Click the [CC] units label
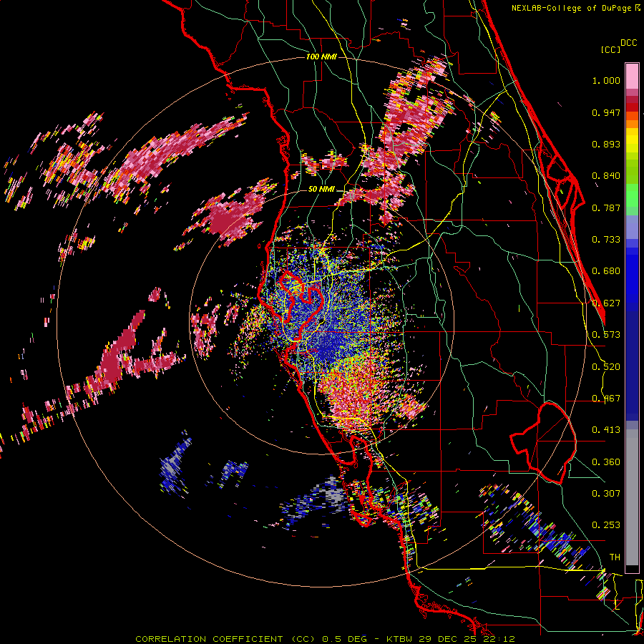 click(x=610, y=49)
